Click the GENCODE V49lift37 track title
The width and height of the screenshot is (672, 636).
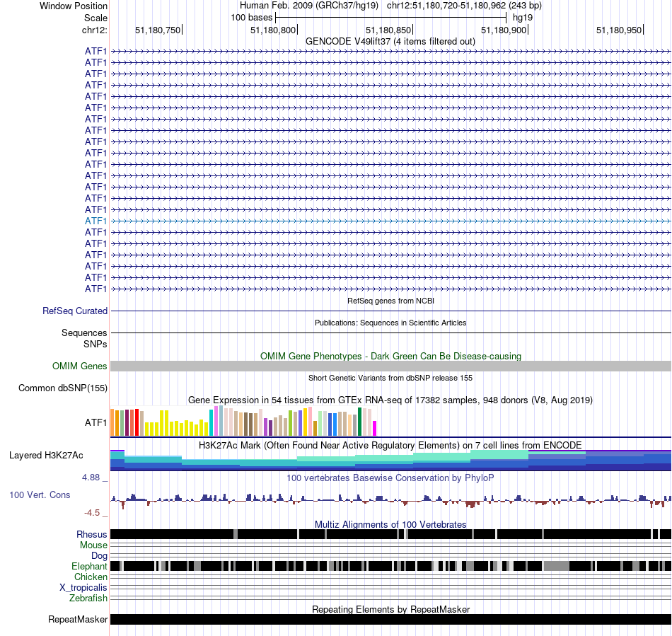[x=390, y=42]
